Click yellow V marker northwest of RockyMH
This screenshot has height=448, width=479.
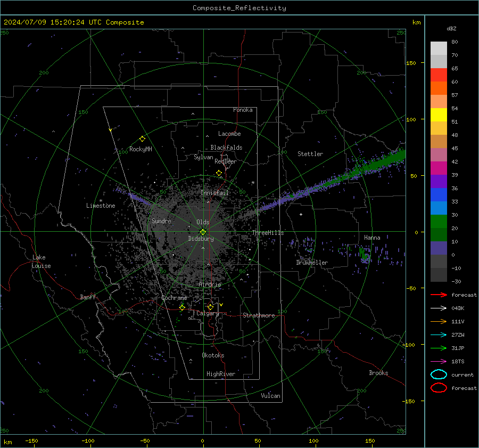point(110,130)
